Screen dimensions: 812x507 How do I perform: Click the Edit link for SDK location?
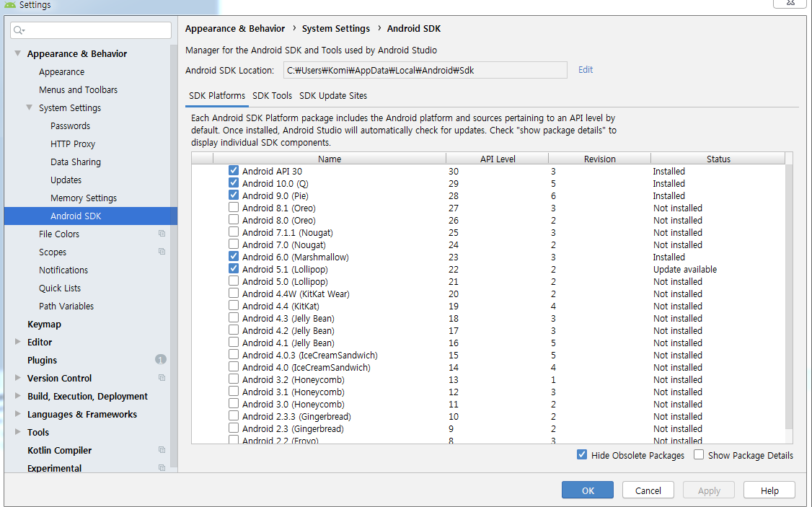click(585, 70)
